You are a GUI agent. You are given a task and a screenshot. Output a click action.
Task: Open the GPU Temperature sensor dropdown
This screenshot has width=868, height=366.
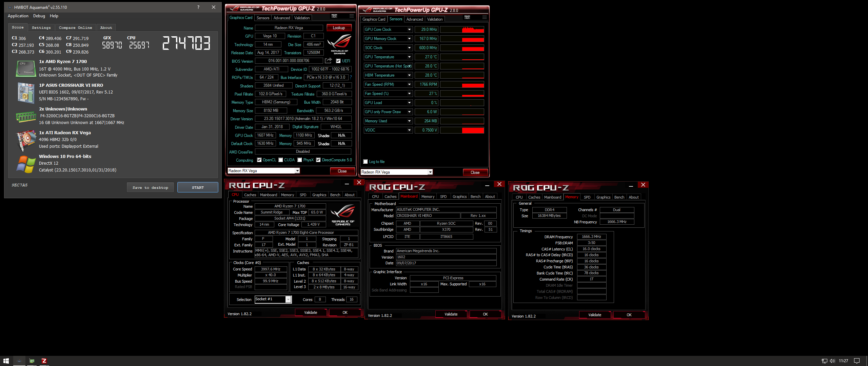coord(409,57)
